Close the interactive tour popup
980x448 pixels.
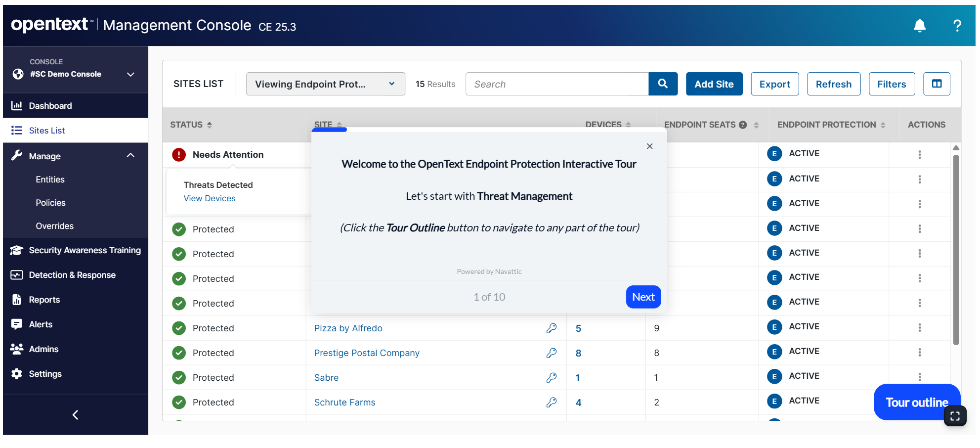coord(650,146)
